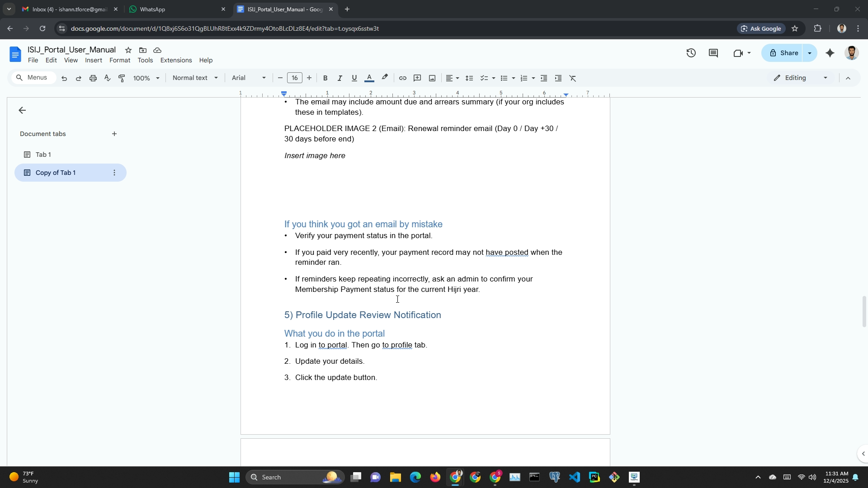Viewport: 868px width, 488px height.
Task: Open the text color picker
Action: 369,78
